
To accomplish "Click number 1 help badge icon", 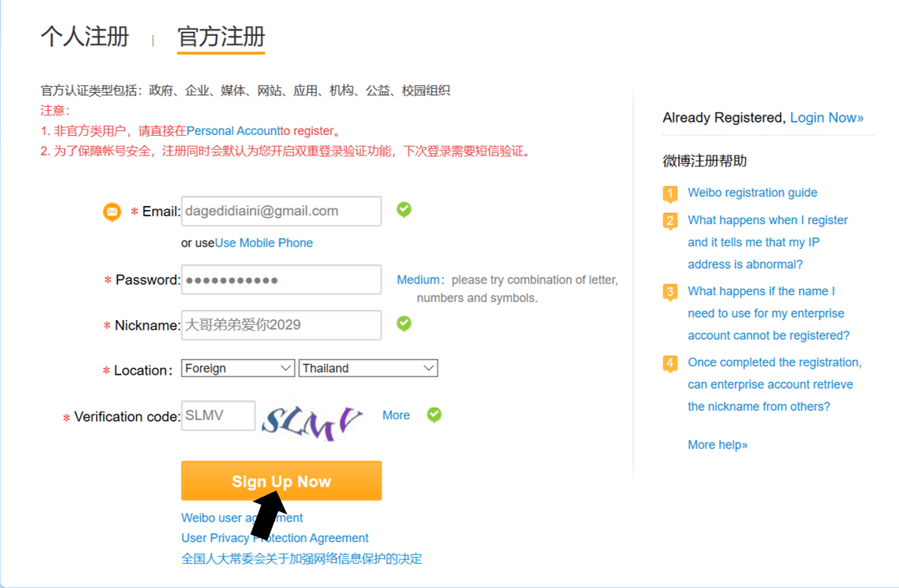I will click(669, 194).
